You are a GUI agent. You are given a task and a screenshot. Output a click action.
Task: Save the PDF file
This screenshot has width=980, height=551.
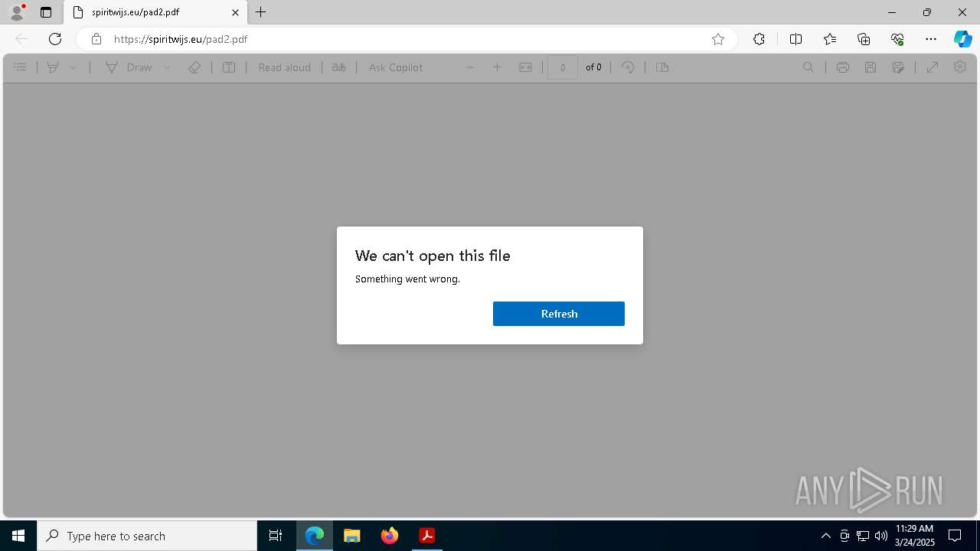871,67
